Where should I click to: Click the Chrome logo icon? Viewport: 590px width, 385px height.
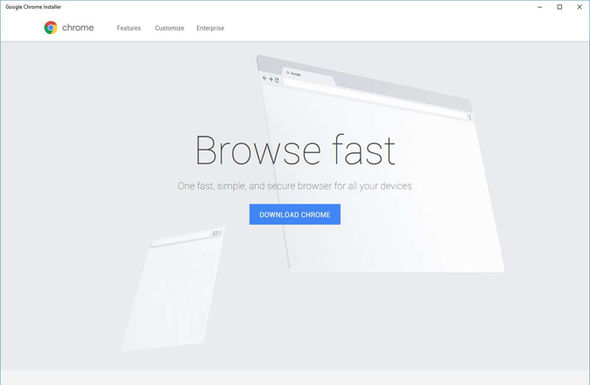pos(51,27)
